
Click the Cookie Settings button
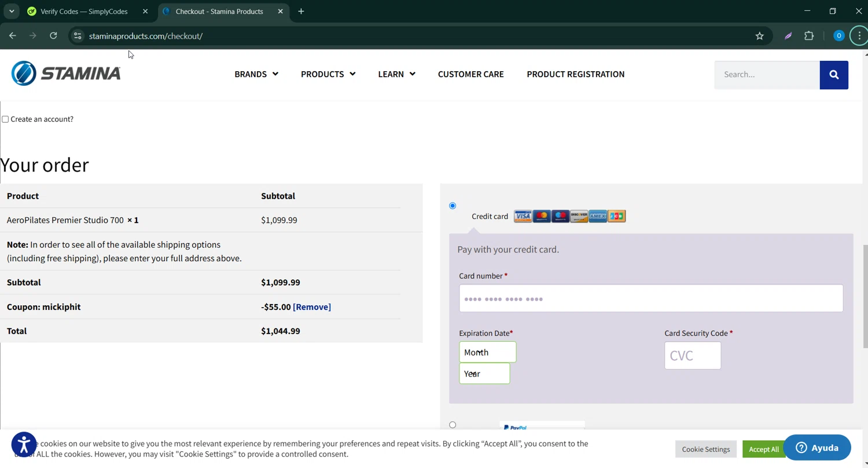705,449
